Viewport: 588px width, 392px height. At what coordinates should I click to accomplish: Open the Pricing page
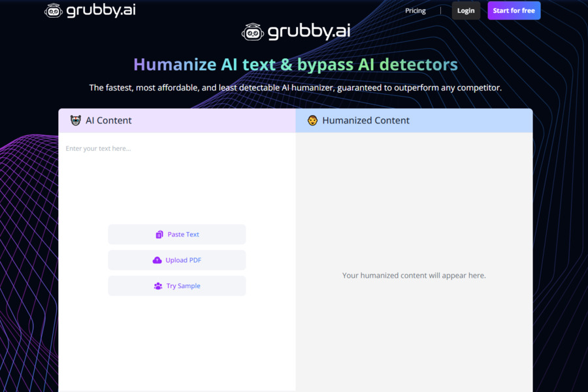[x=415, y=10]
